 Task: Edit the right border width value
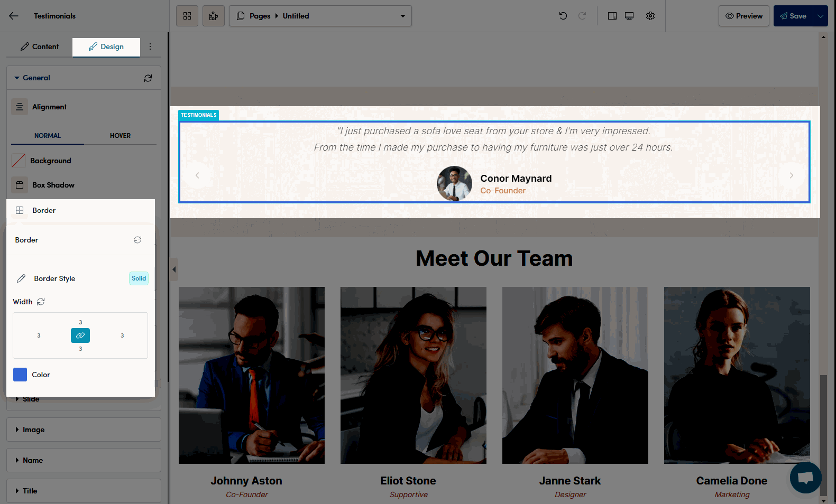[122, 335]
